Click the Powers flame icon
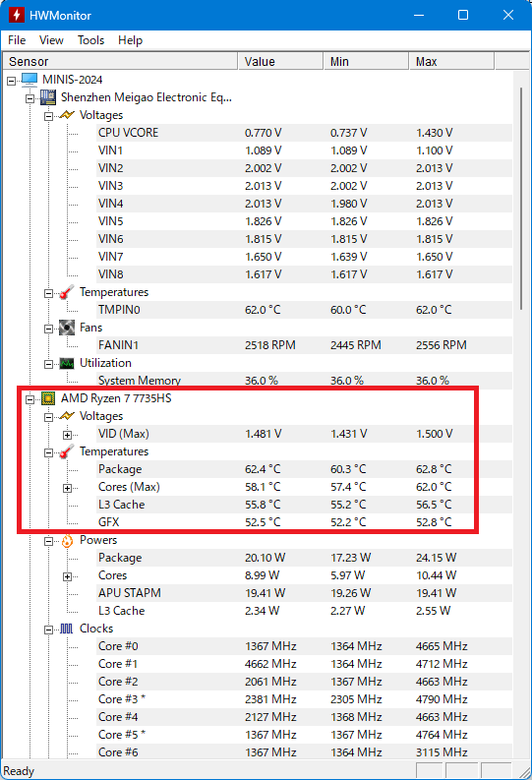This screenshot has width=532, height=780. click(67, 541)
